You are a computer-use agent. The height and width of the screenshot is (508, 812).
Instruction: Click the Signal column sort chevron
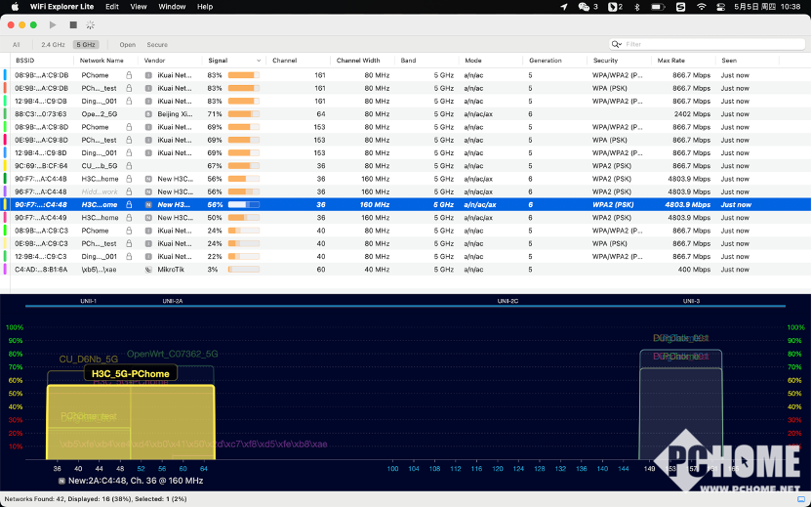coord(259,61)
